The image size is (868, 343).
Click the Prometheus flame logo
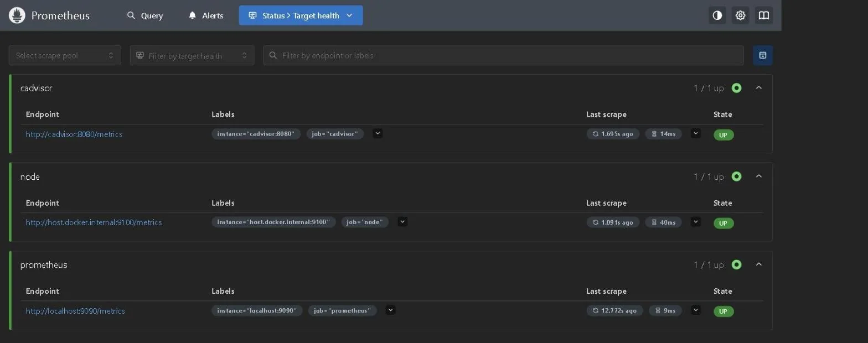click(x=17, y=15)
